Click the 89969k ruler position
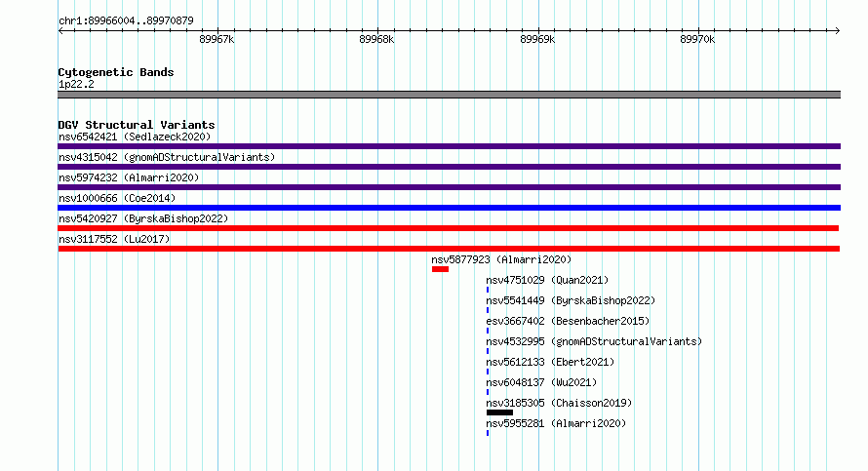The height and width of the screenshot is (471, 868). pos(537,39)
